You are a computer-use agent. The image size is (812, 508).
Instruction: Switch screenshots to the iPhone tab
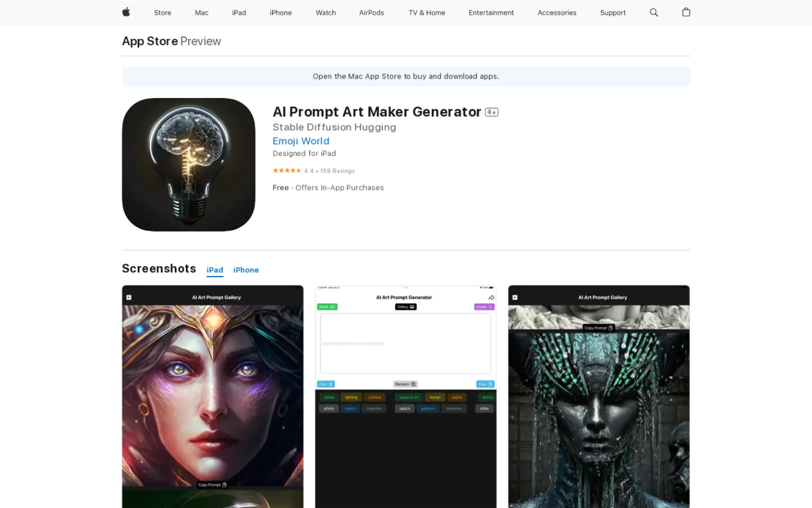click(246, 270)
